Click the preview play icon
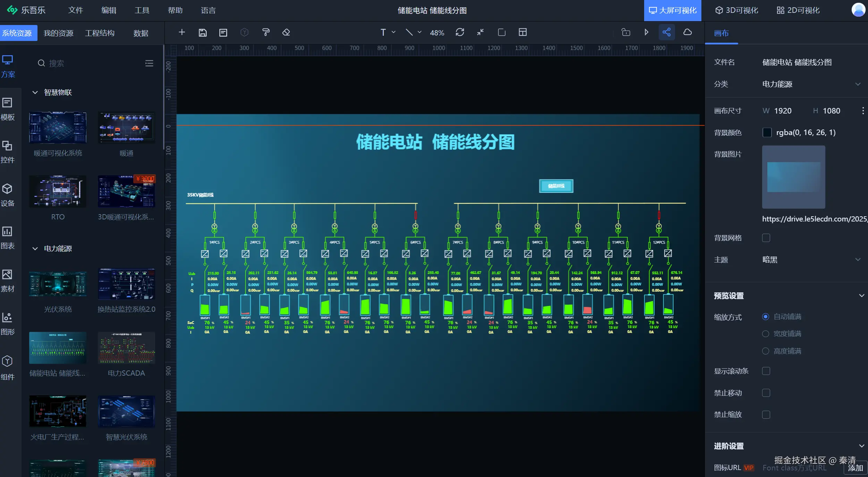 click(646, 33)
